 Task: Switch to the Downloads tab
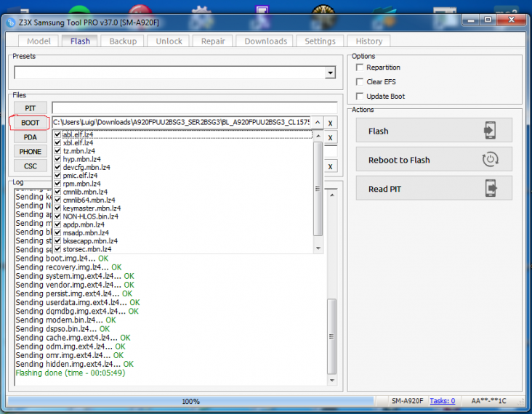point(266,41)
